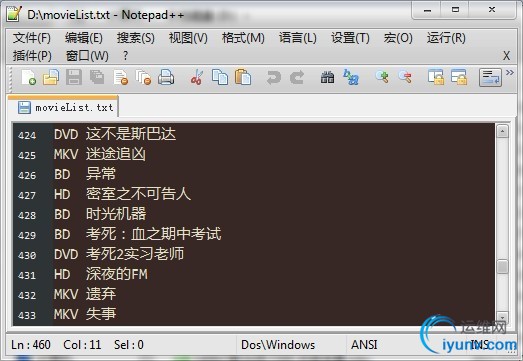Click line number 424 in margin
Screen dimensions: 523x361
pos(27,135)
